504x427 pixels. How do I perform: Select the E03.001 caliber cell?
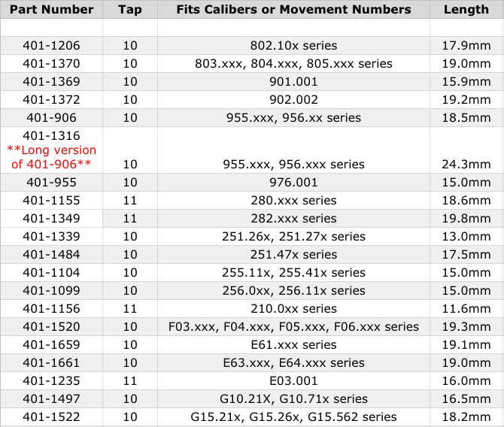coord(293,380)
